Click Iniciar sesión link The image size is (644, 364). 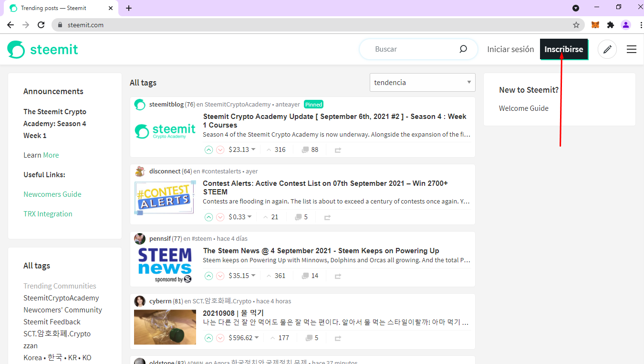(510, 49)
